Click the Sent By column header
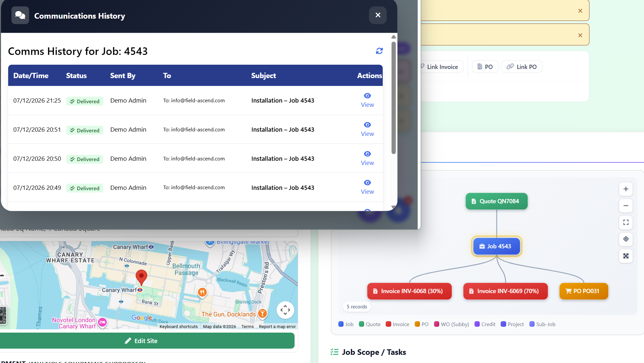644x363 pixels. pos(123,75)
